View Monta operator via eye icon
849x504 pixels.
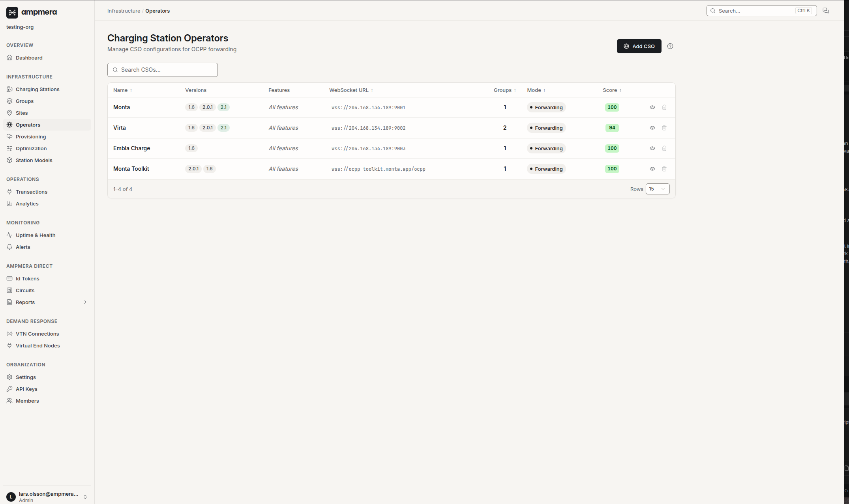652,107
